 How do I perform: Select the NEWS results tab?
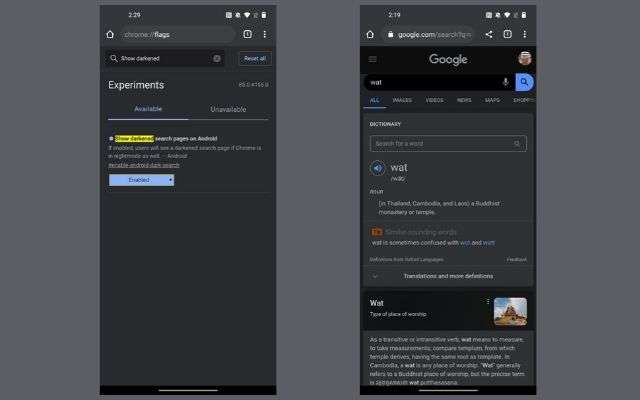[464, 100]
